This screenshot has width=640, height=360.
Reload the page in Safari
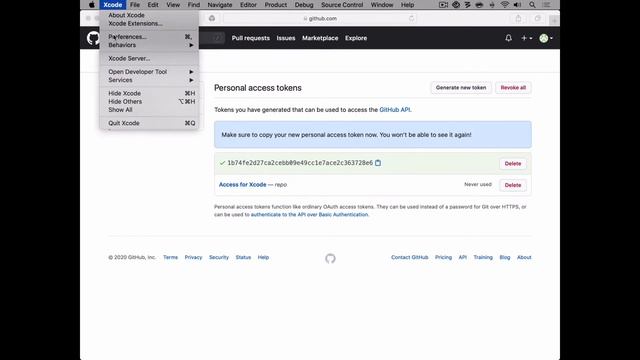411,18
